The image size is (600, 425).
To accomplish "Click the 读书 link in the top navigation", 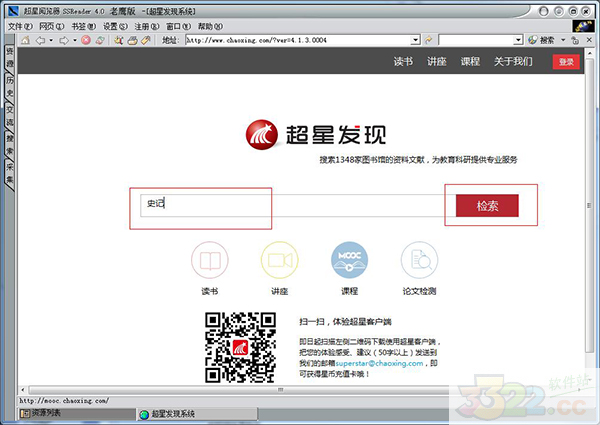I will [x=403, y=61].
